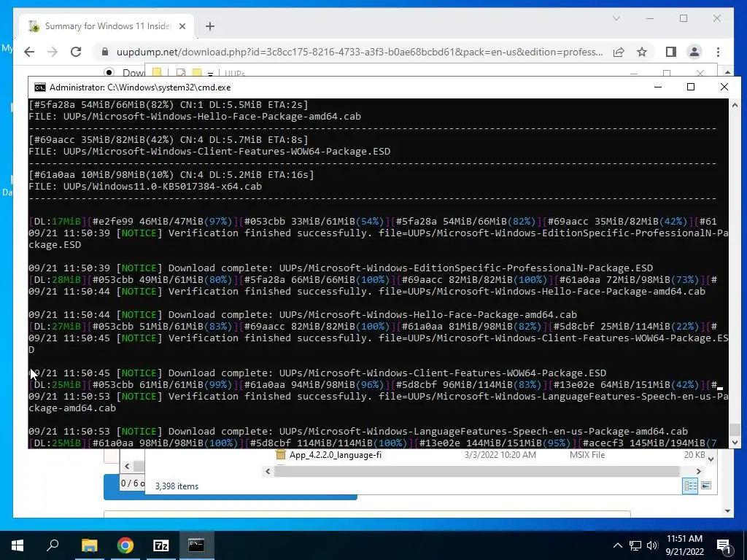Open network status in the system tray
The height and width of the screenshot is (560, 747).
pyautogui.click(x=635, y=545)
